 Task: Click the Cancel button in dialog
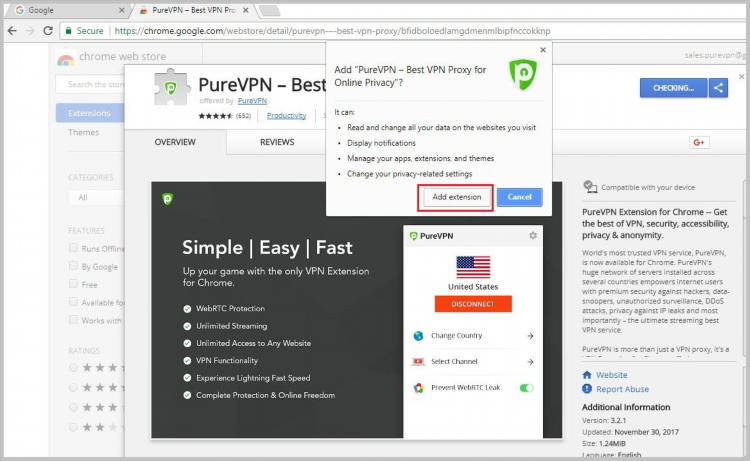tap(519, 197)
